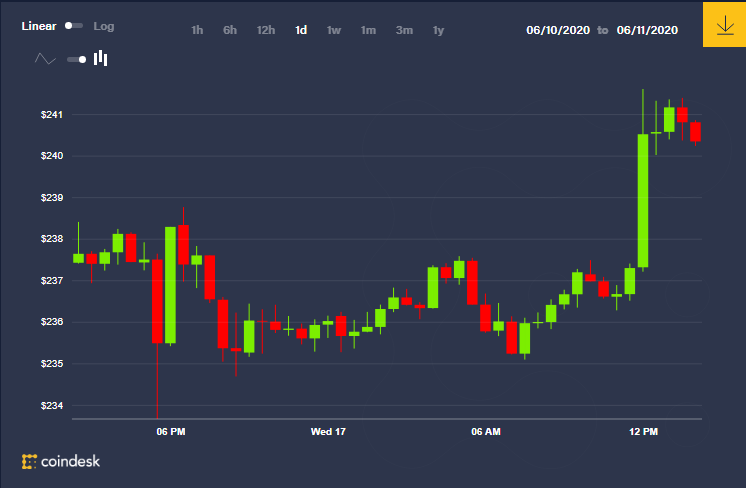
Task: Click the 06 PM time axis label
Action: point(171,432)
